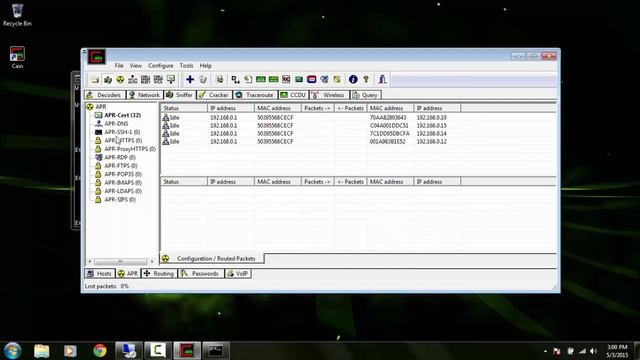This screenshot has height=360, width=640.
Task: Open the Query tab
Action: tap(365, 95)
